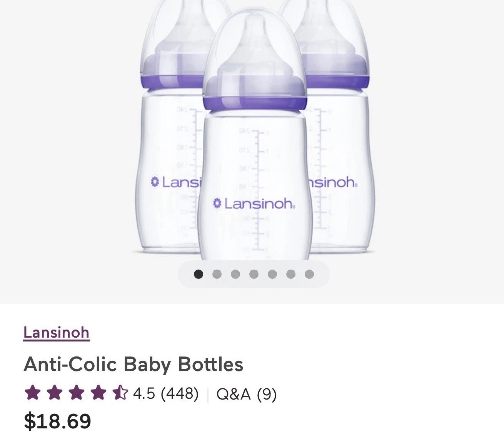Select the first carousel dot indicator
This screenshot has width=504, height=433.
pos(199,274)
